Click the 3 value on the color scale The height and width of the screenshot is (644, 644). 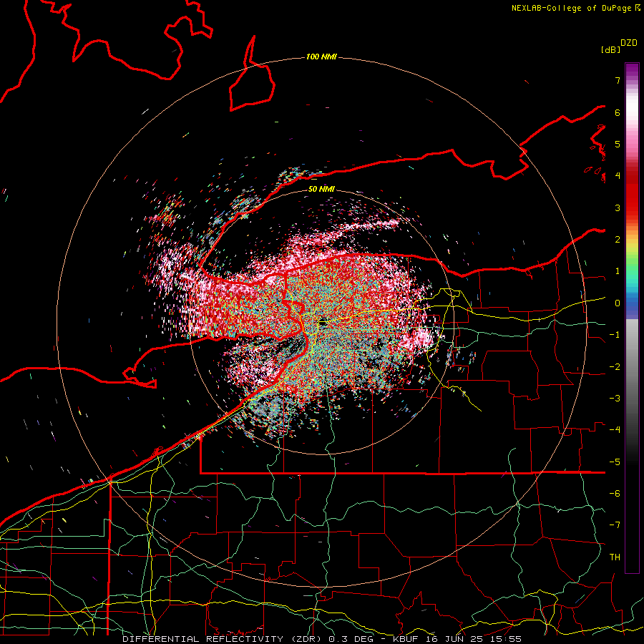[618, 208]
